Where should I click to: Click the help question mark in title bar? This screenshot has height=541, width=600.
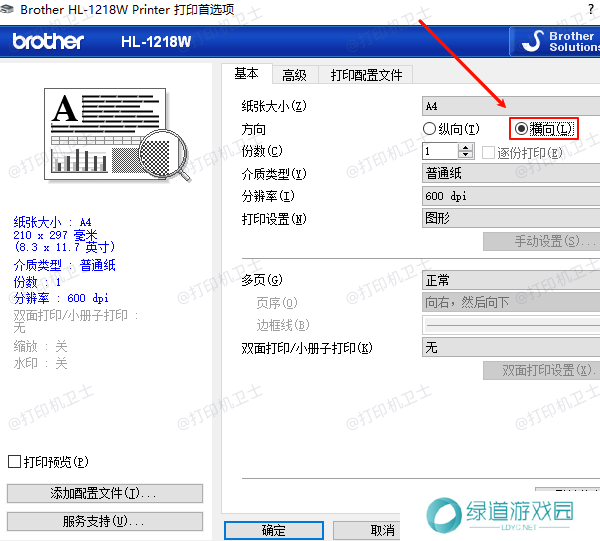click(x=590, y=9)
